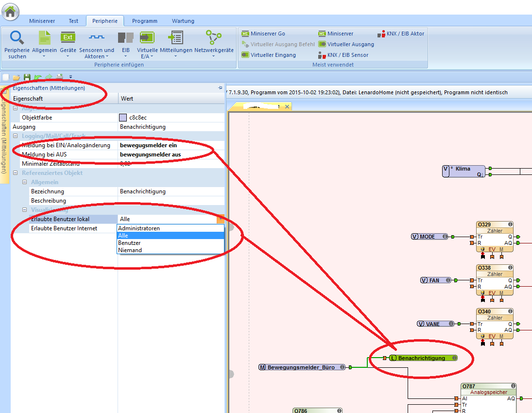Click the Peripherie suchen magnifier icon

tap(17, 37)
